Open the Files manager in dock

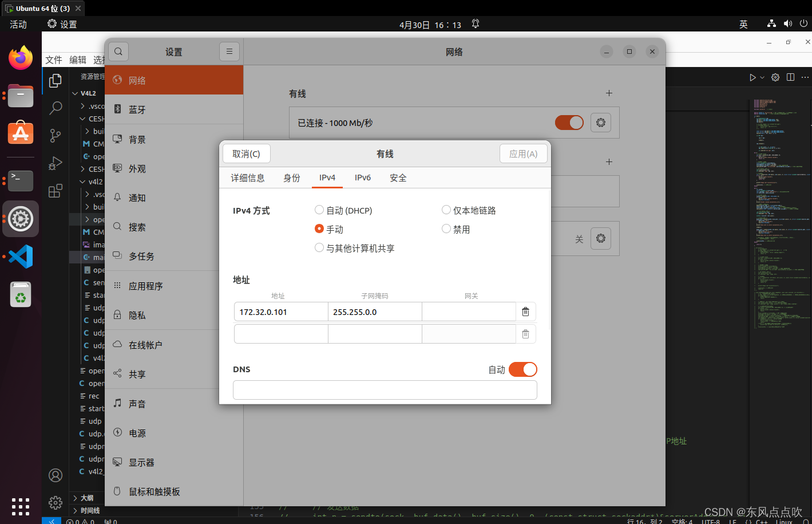click(21, 96)
